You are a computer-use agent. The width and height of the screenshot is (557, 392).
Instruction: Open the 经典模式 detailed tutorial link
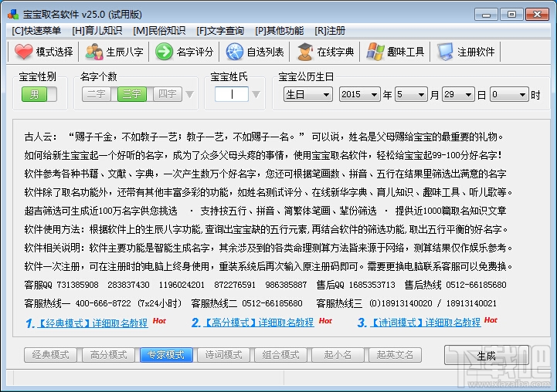93,323
